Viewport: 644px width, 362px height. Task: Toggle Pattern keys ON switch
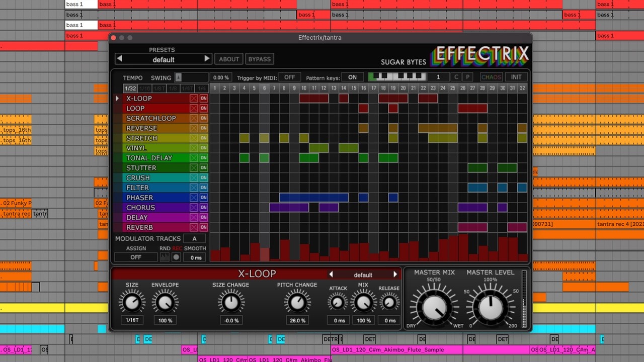[x=352, y=77]
